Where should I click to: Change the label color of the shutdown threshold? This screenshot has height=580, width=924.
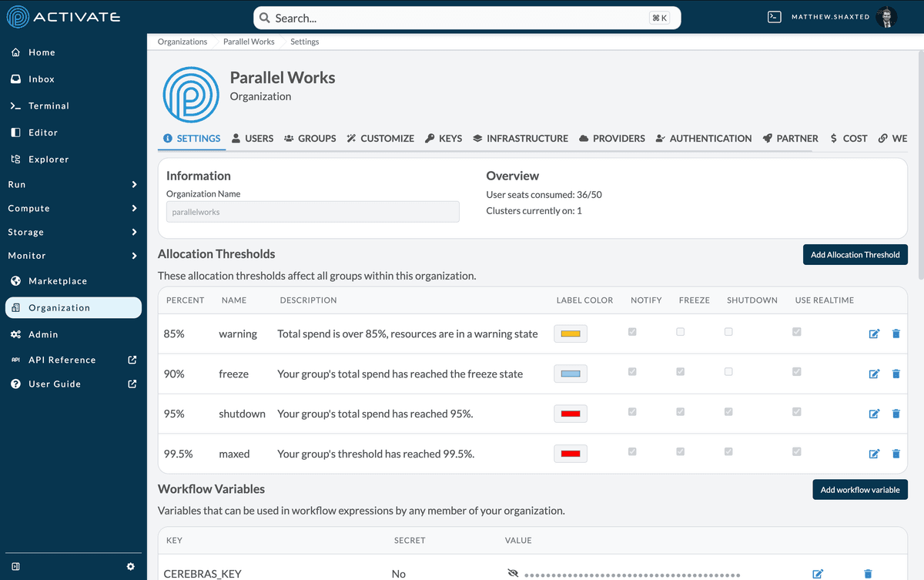point(570,414)
